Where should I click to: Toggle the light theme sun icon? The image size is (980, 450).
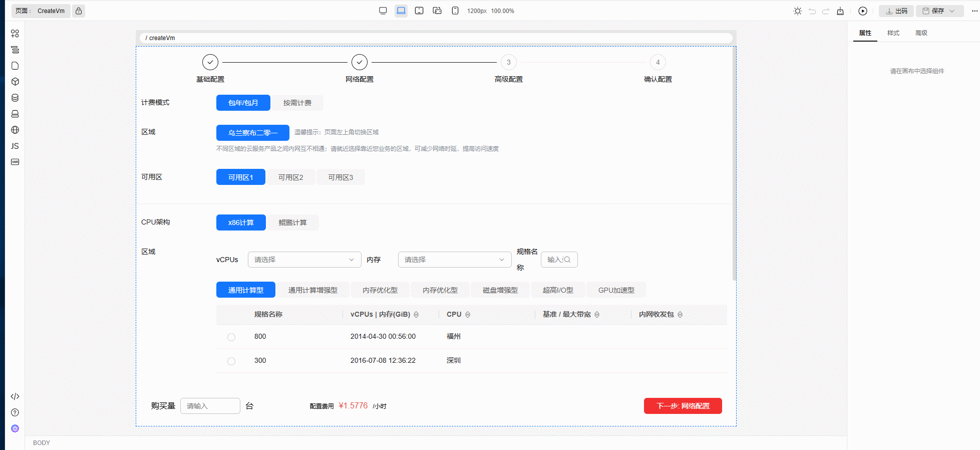click(798, 11)
